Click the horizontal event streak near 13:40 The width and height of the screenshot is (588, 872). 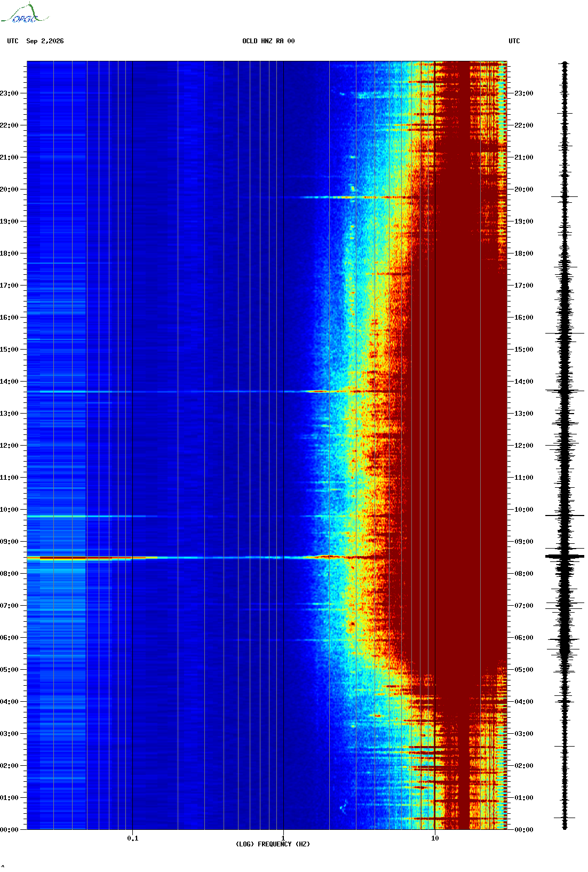coord(213,392)
